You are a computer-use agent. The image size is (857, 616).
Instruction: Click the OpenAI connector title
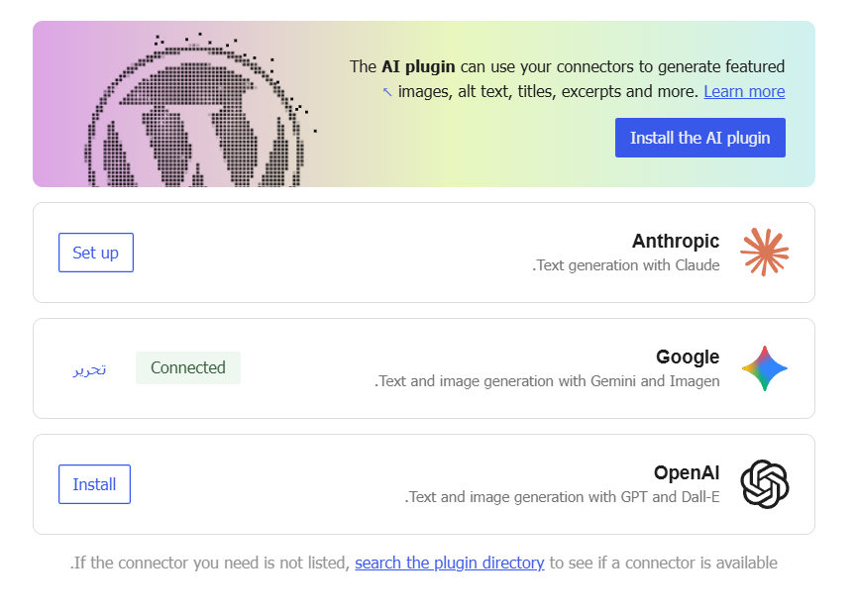[x=686, y=473]
